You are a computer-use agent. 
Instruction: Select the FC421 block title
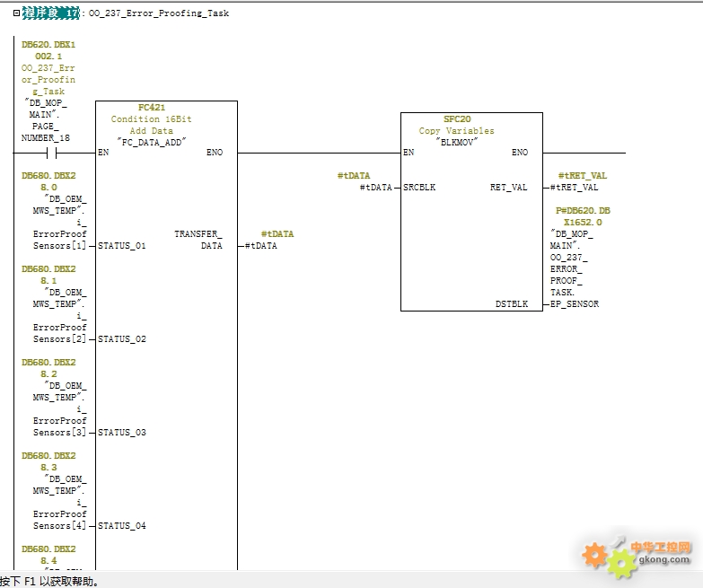(152, 107)
